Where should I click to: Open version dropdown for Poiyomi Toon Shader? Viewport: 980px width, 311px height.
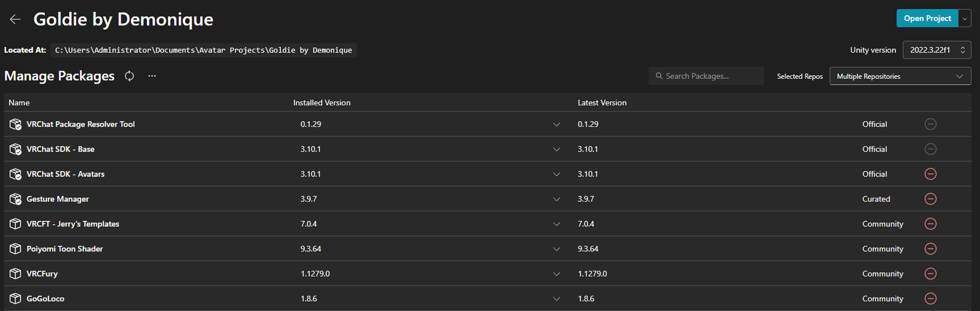556,249
